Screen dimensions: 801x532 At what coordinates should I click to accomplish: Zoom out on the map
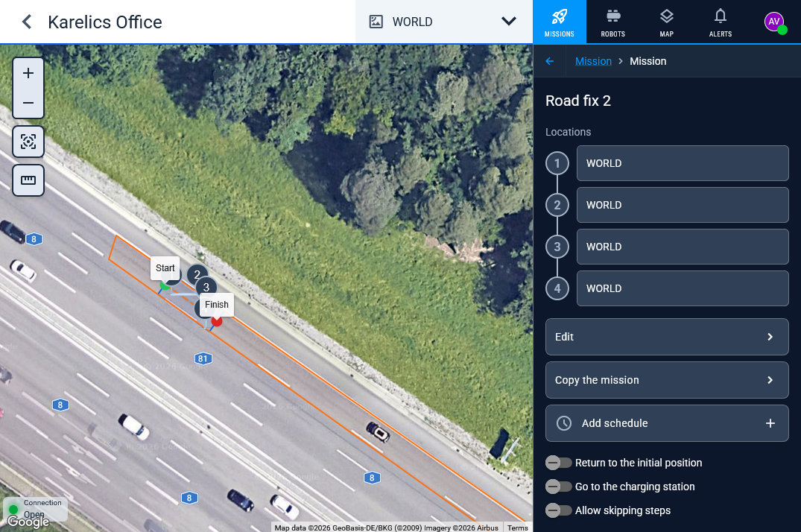[x=28, y=103]
